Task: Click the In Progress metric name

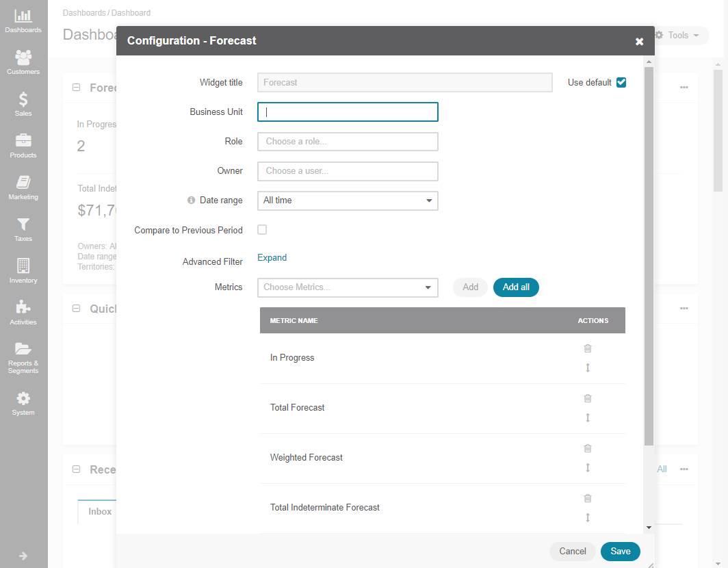Action: pos(292,358)
